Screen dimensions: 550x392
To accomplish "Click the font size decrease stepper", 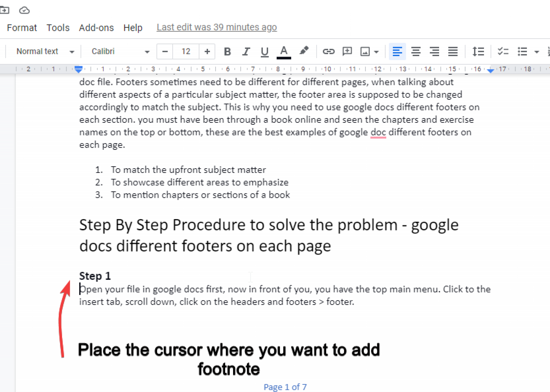I will 165,51.
